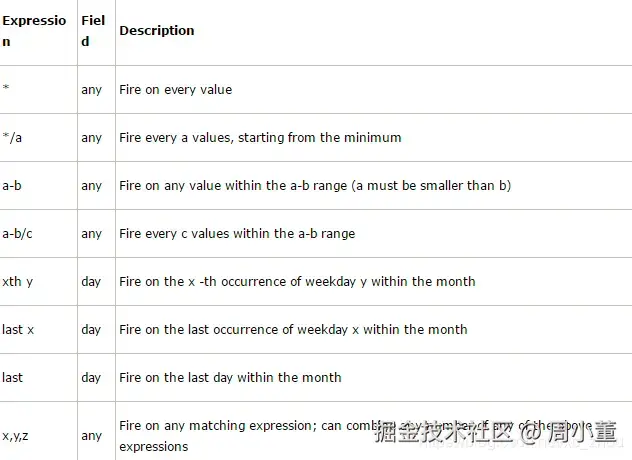Click 'Fire on every value' description
The height and width of the screenshot is (460, 632).
[175, 90]
